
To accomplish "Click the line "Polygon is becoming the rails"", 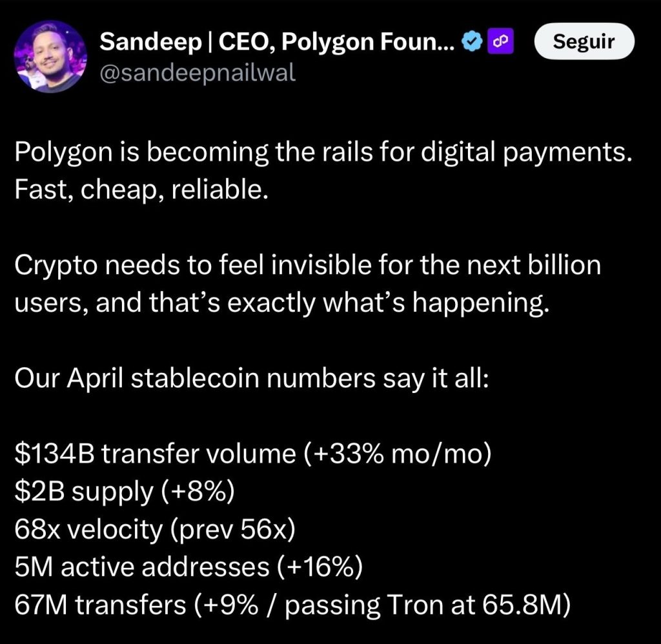I will tap(321, 154).
